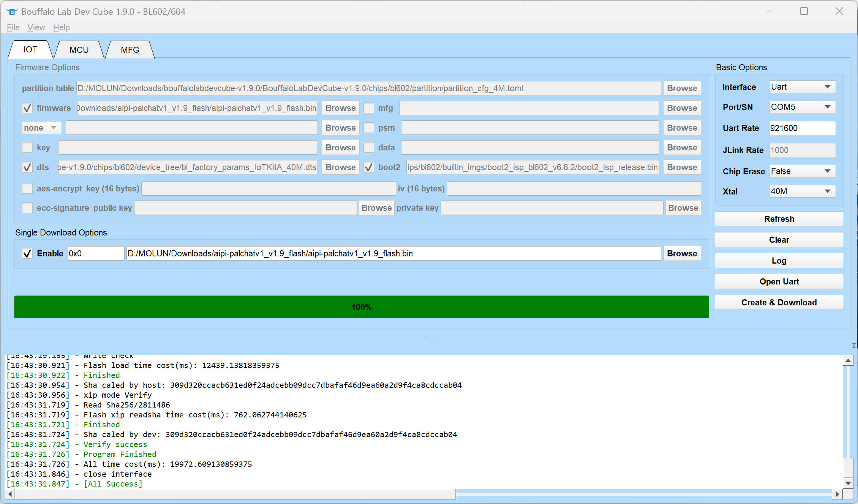Click the 0x0 address input field

coord(96,253)
